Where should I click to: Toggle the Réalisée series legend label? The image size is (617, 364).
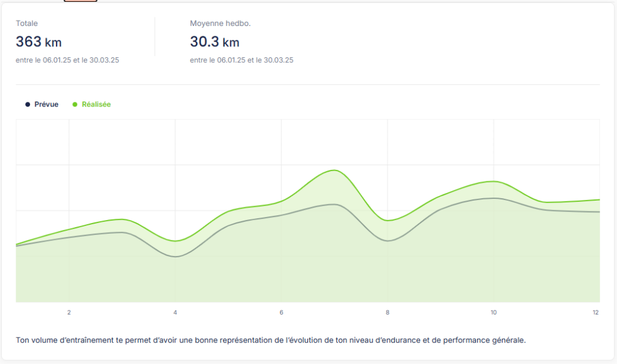click(x=96, y=104)
